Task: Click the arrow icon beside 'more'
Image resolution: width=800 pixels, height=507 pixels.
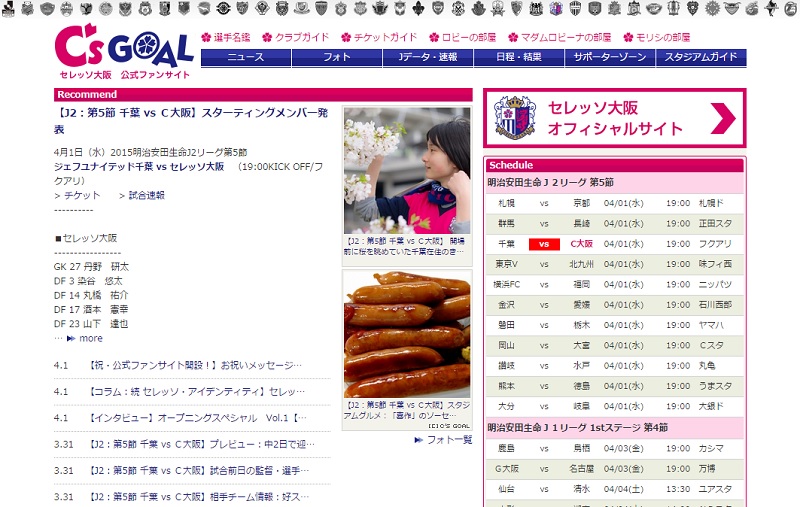Action: click(x=71, y=338)
